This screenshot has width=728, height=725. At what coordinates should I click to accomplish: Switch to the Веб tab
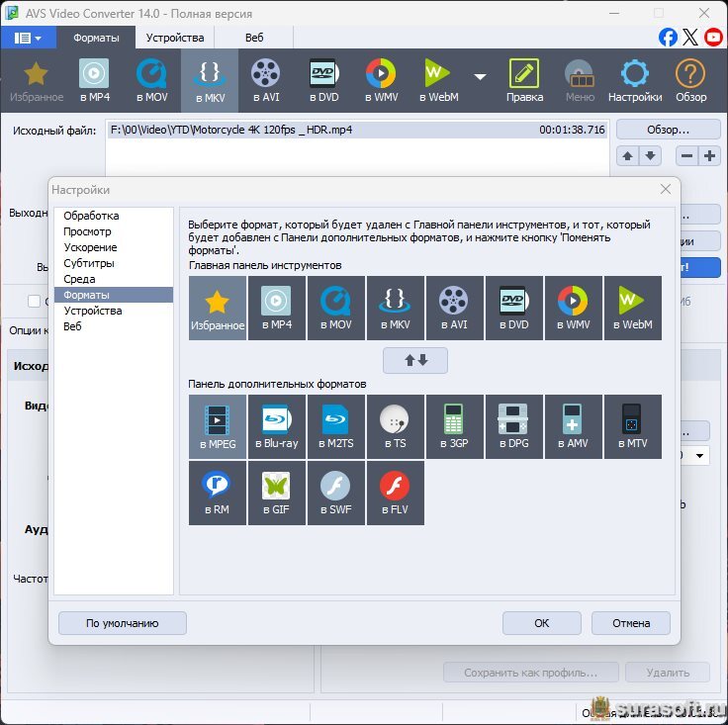pyautogui.click(x=254, y=38)
